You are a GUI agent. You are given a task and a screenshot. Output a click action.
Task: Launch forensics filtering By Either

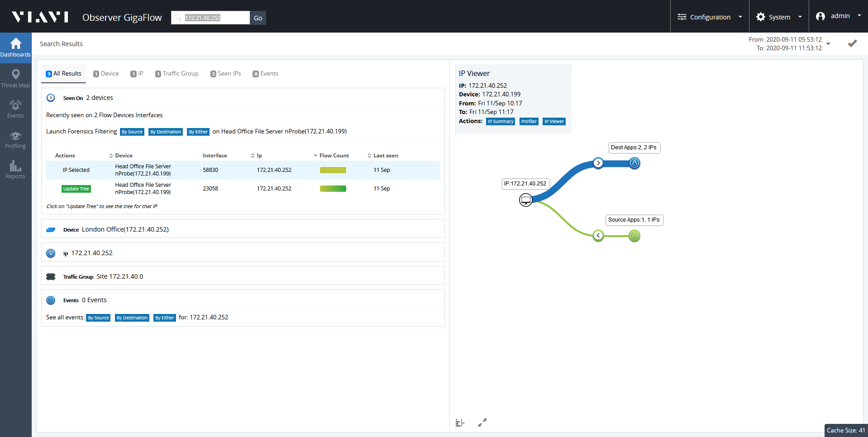198,132
